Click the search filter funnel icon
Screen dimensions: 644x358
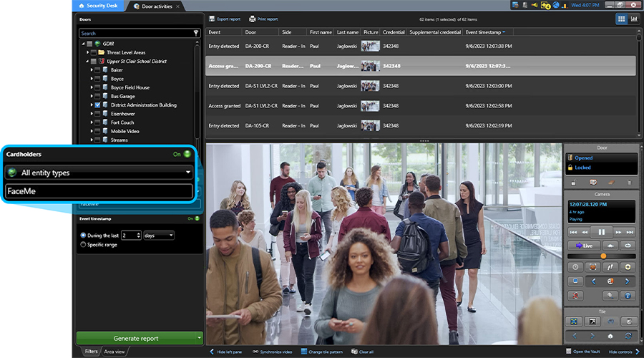click(196, 33)
